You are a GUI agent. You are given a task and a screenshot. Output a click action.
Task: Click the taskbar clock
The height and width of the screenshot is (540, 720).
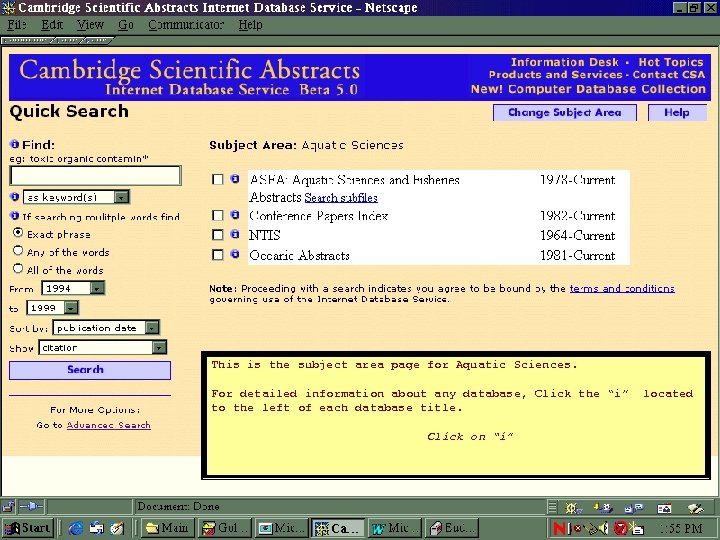coord(681,529)
